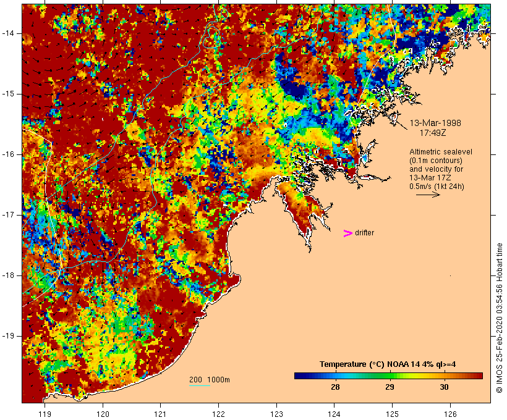Viewport: 507px width, 420px height.
Task: Click the 17:49Z time label
Action: click(x=433, y=133)
